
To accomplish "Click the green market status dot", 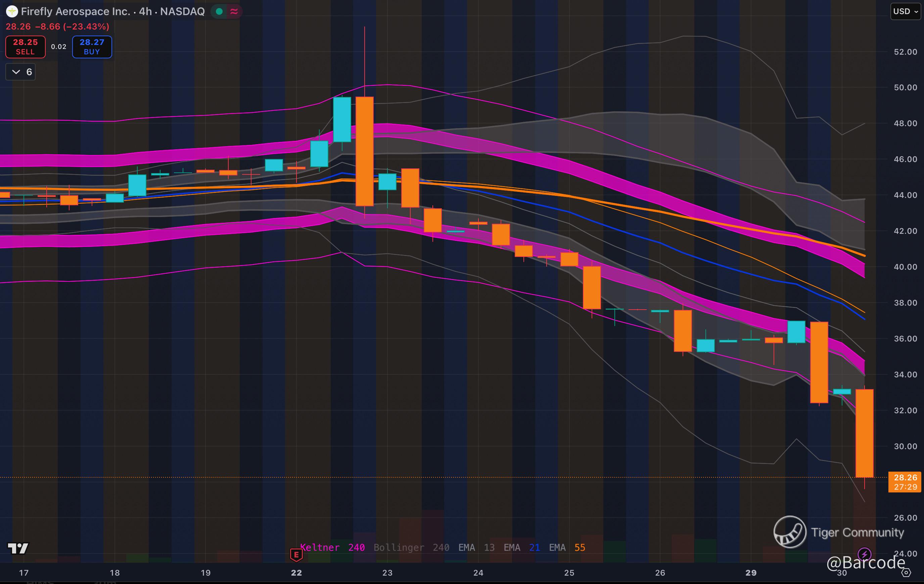I will tap(219, 11).
